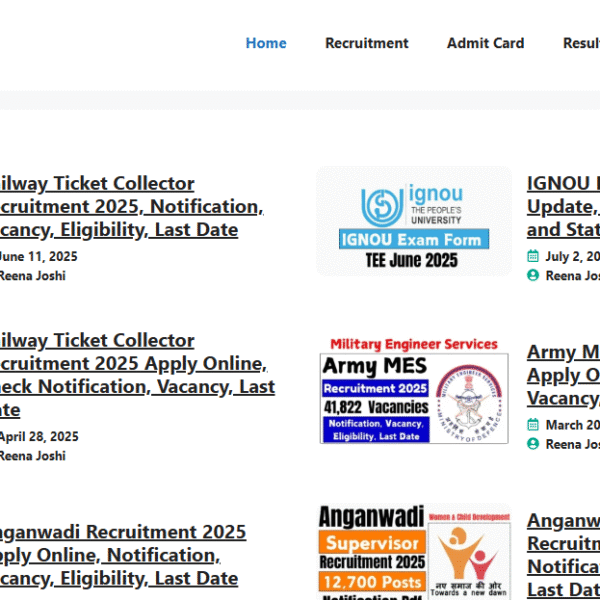600x600 pixels.
Task: Click the June 11, 2025 date text
Action: tap(38, 256)
